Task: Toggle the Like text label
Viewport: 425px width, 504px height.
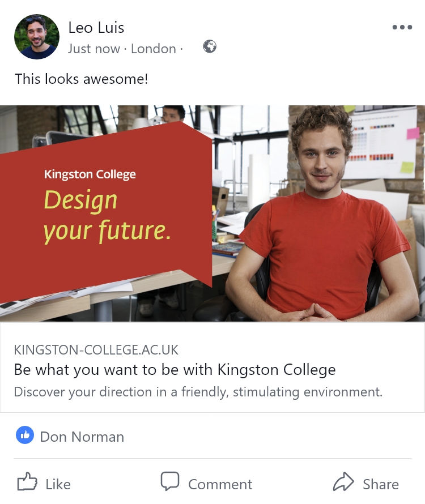Action: click(58, 484)
